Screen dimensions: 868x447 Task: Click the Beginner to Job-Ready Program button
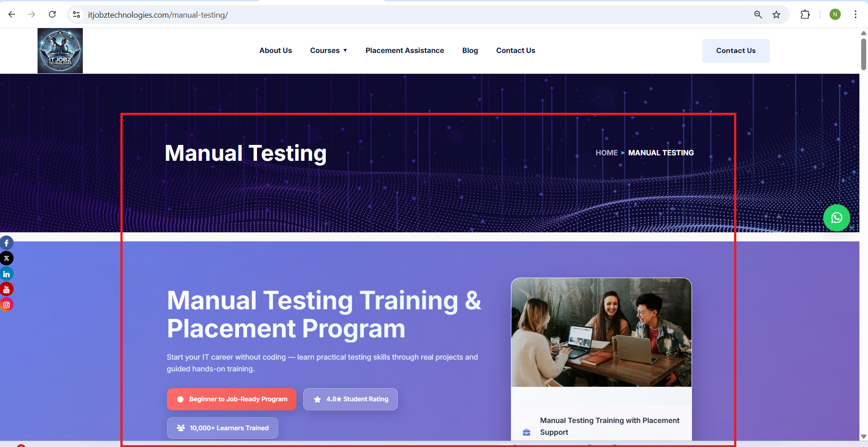coord(232,399)
